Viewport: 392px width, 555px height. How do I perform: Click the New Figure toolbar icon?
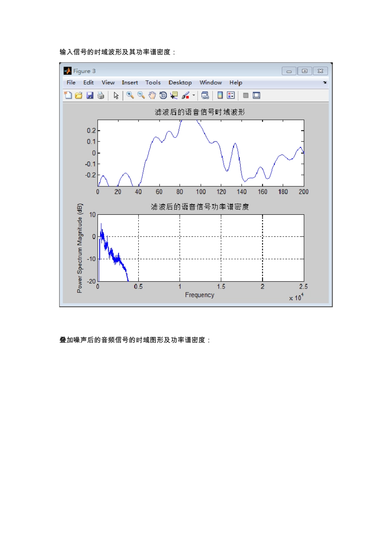click(68, 95)
